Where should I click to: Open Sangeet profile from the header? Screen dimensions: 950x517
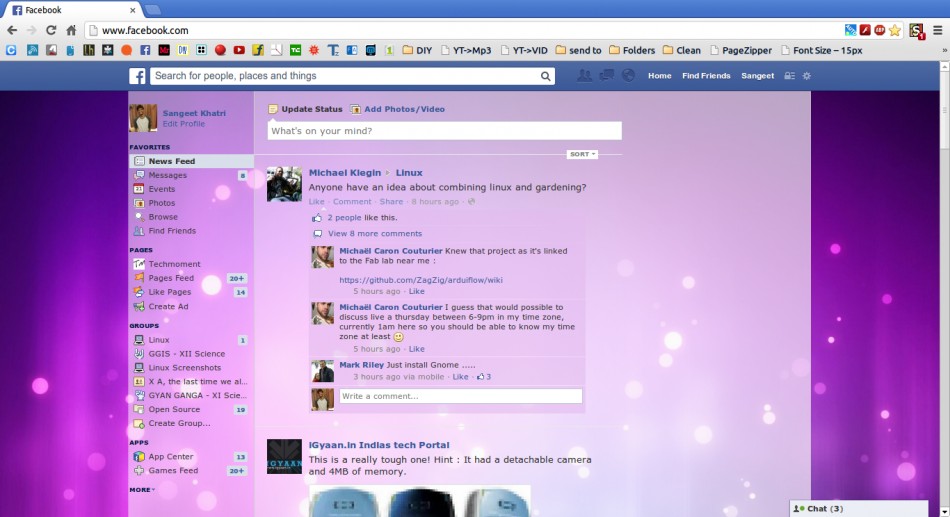757,76
